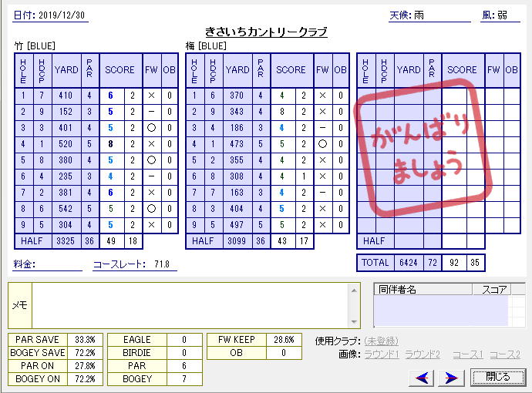Click the empty 料金 field

60,265
